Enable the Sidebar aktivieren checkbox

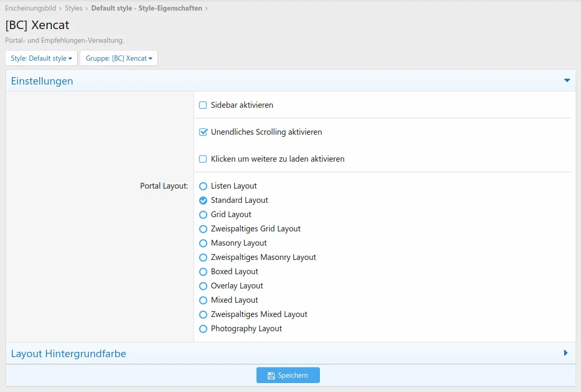[x=203, y=105]
